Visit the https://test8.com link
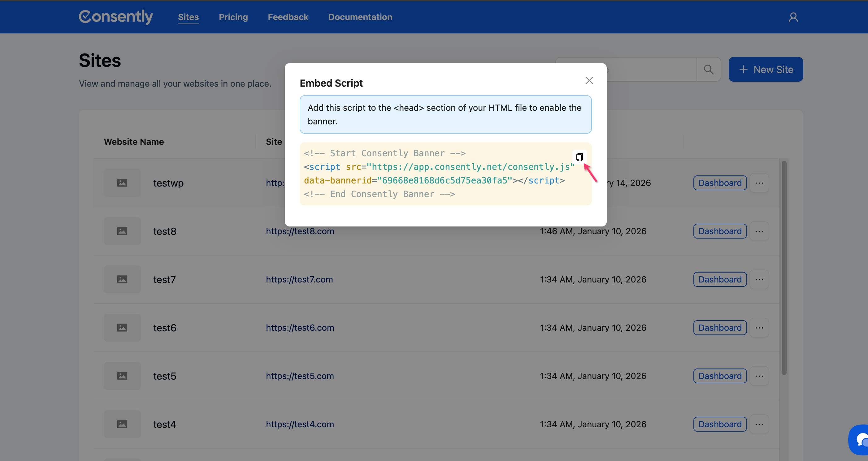The height and width of the screenshot is (461, 868). tap(300, 231)
